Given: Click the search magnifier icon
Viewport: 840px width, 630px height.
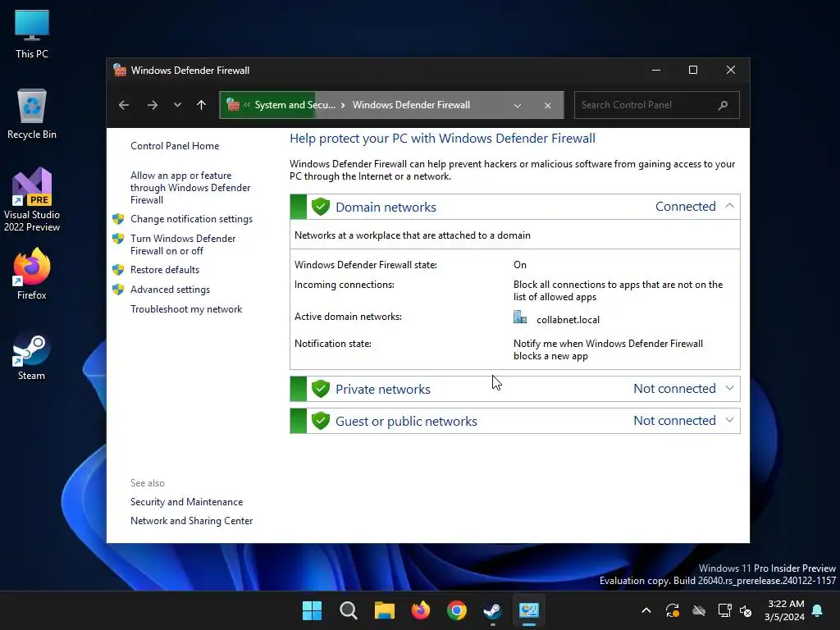Looking at the screenshot, I should 723,105.
